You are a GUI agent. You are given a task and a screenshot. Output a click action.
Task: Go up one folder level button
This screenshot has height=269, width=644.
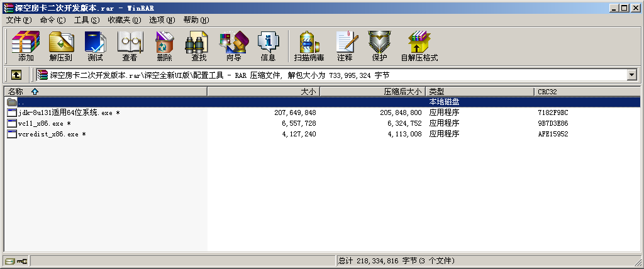(16, 75)
